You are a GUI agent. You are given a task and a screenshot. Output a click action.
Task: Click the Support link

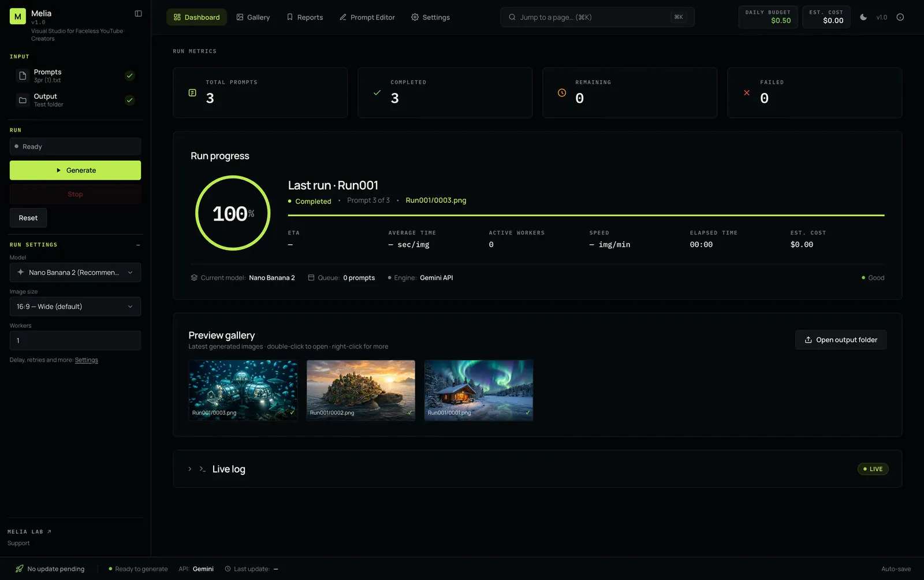[18, 543]
